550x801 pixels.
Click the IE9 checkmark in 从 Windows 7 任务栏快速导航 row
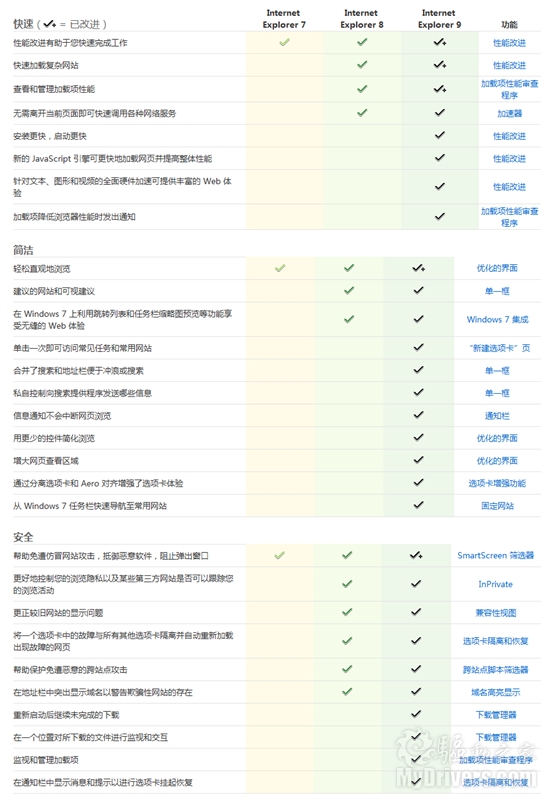[418, 505]
